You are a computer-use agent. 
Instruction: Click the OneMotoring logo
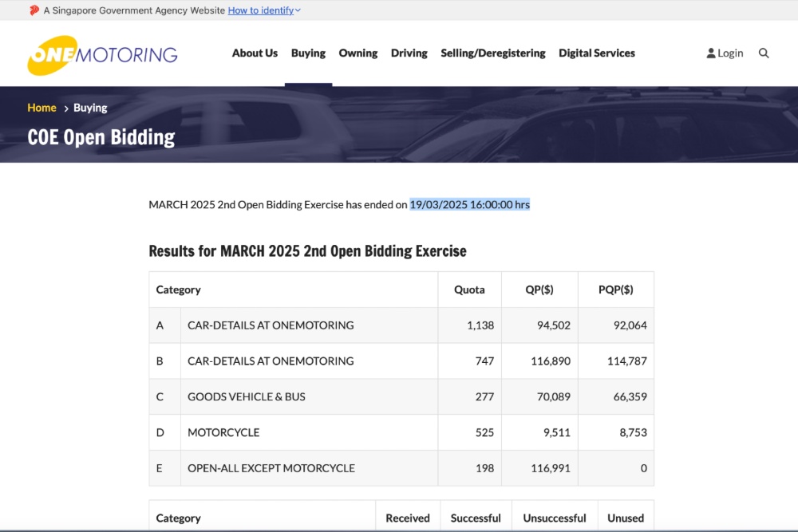[x=102, y=54]
